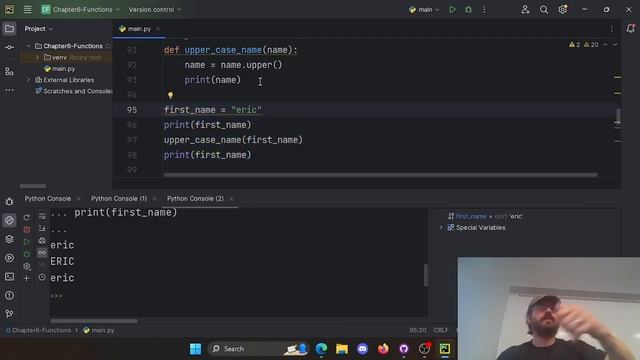Open console settings gear

click(x=27, y=267)
